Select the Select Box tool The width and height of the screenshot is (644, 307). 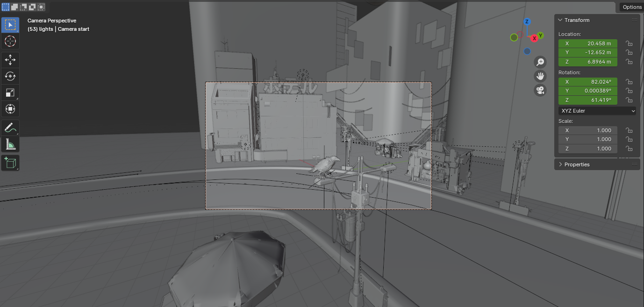point(10,25)
